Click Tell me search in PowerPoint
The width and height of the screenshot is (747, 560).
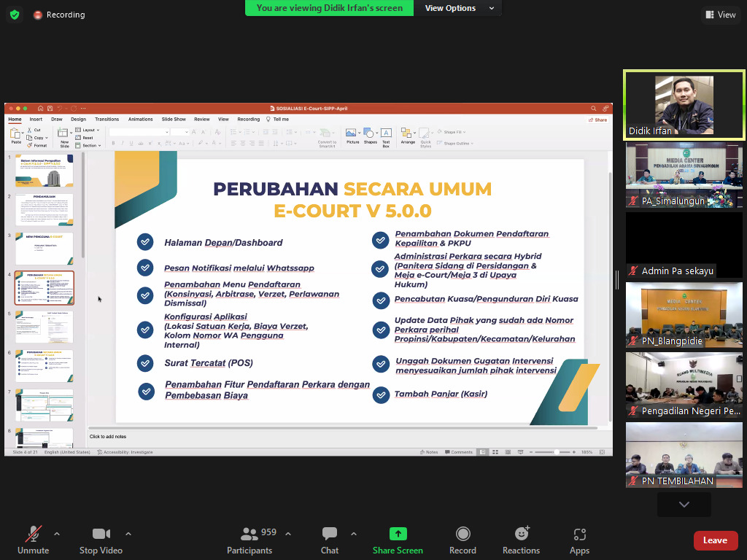pos(278,120)
